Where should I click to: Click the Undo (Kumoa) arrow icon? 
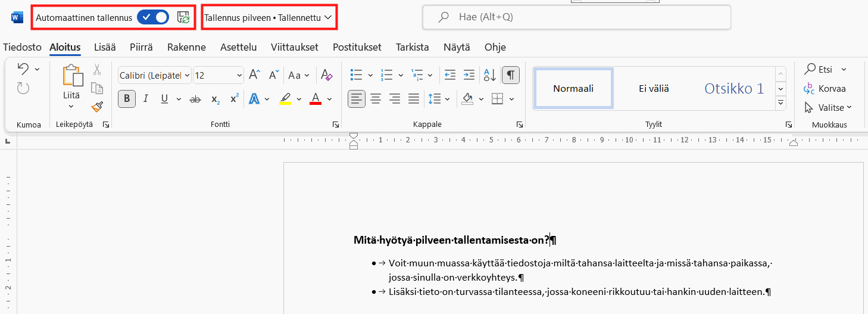[23, 69]
